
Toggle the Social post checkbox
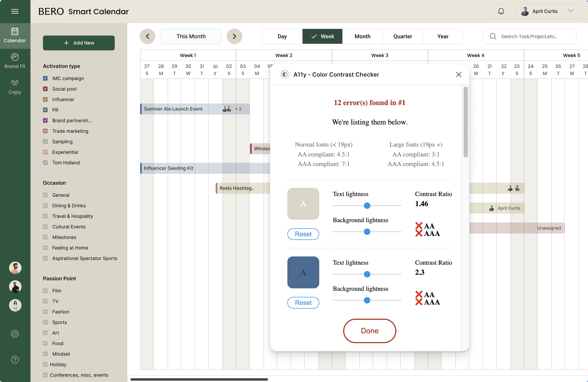(x=45, y=89)
